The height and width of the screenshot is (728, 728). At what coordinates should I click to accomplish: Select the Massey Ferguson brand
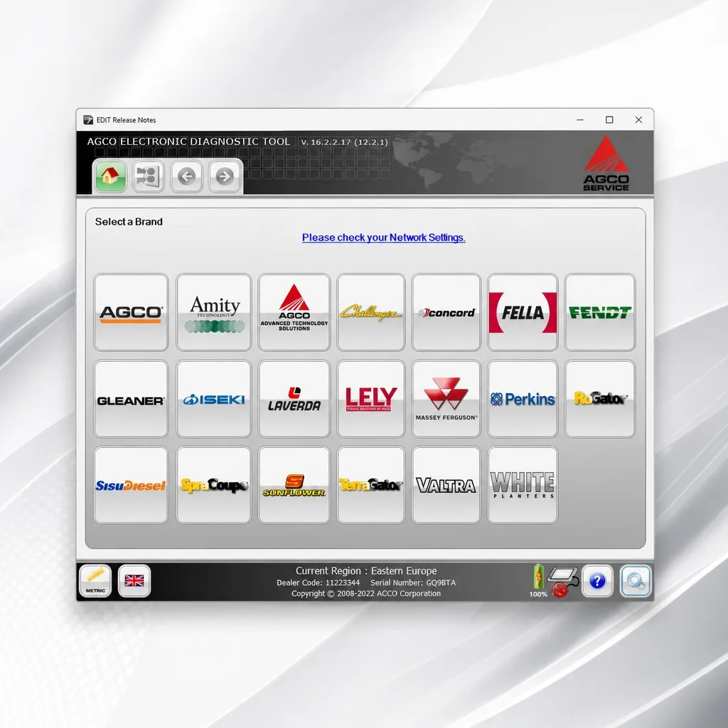point(446,399)
